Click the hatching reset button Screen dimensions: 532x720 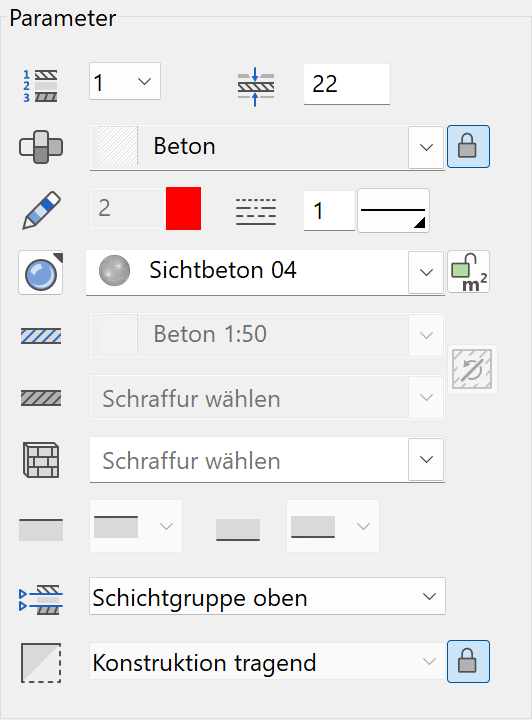click(x=472, y=369)
